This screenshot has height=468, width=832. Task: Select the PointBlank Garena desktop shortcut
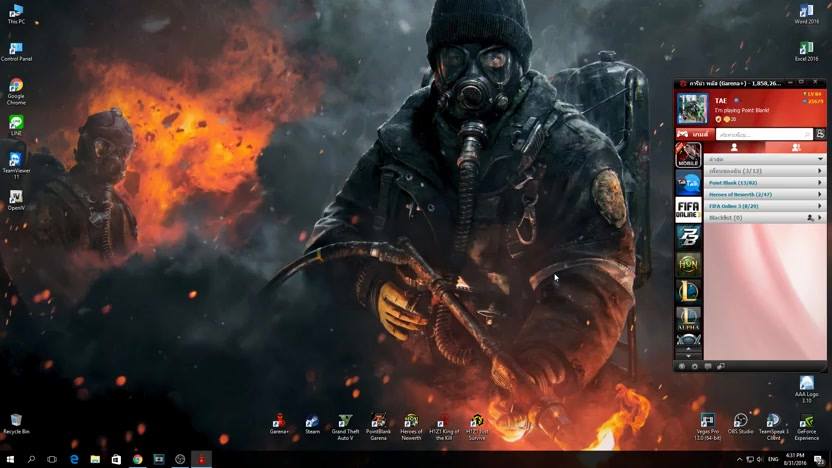coord(378,427)
